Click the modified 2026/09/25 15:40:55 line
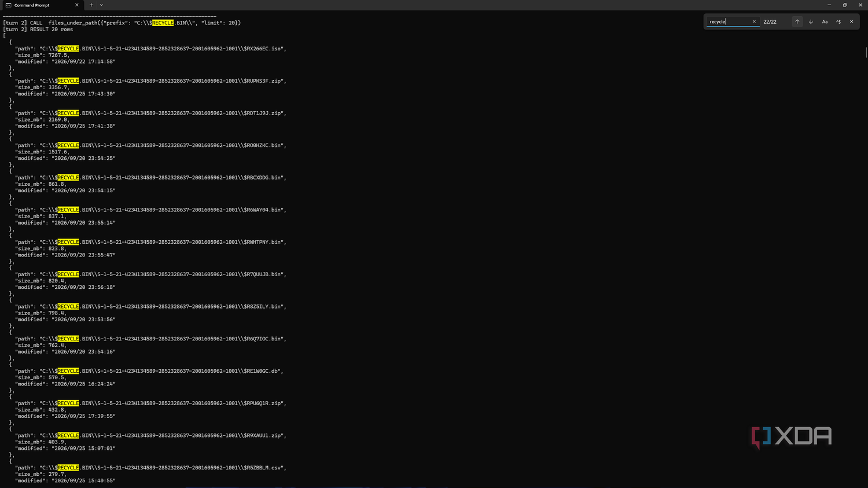This screenshot has width=868, height=488. tap(65, 480)
